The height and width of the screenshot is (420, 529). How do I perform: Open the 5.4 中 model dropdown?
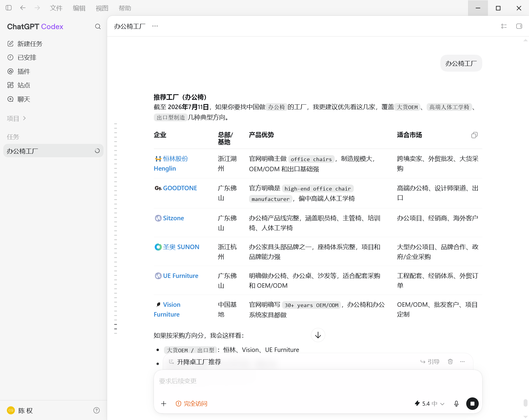click(x=430, y=404)
